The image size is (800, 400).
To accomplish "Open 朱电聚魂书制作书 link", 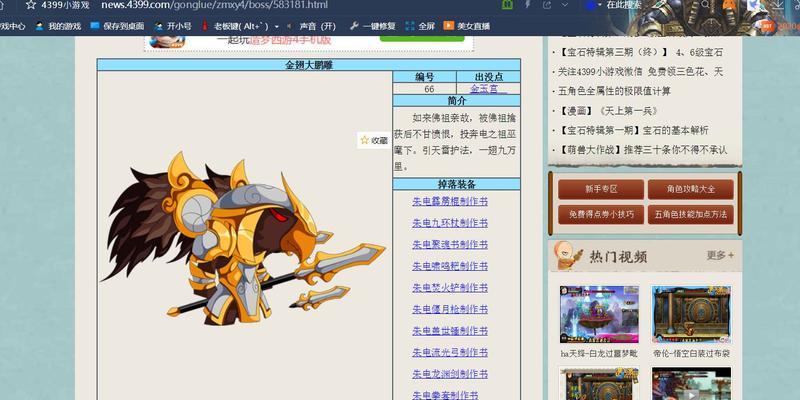I will click(450, 244).
